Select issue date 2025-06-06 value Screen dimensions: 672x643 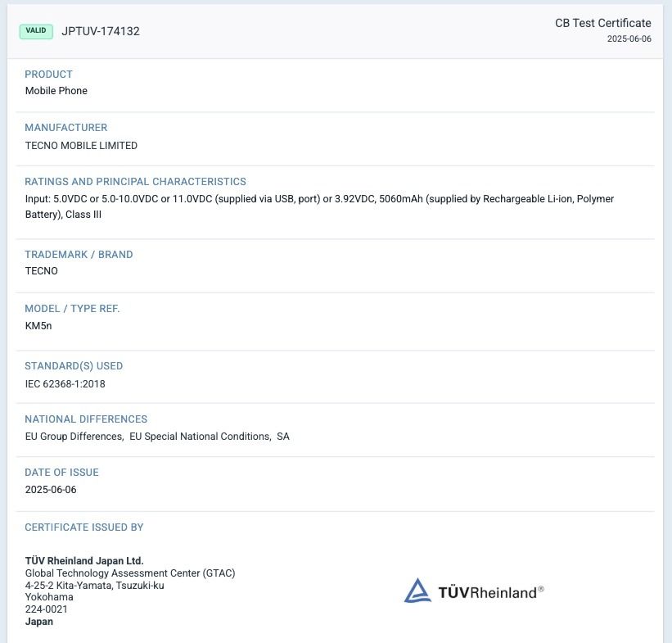(51, 490)
